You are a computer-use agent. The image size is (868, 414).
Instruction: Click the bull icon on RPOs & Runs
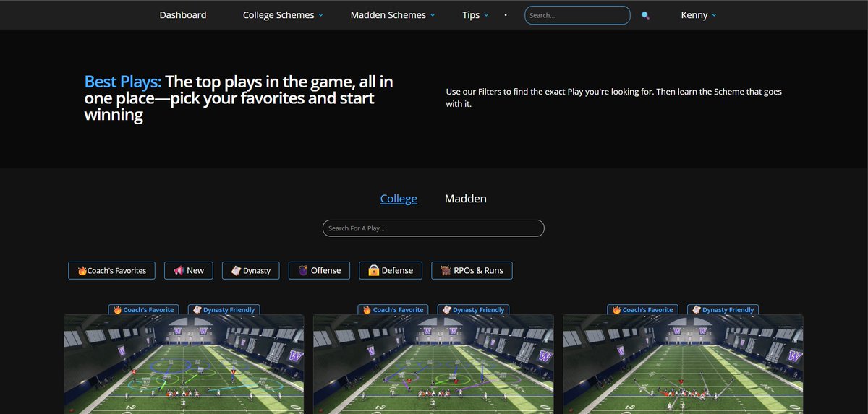(446, 270)
